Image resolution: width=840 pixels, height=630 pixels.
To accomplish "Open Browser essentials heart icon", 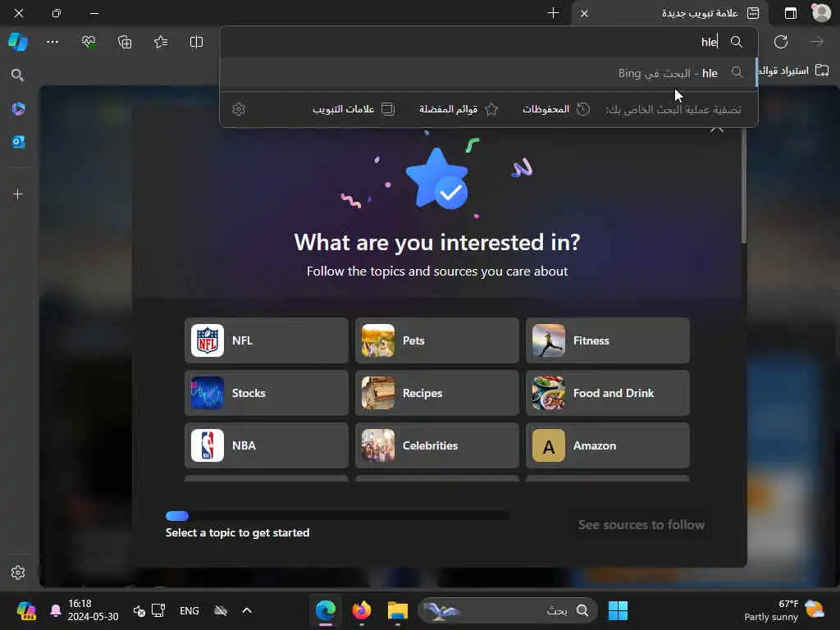I will click(x=89, y=42).
